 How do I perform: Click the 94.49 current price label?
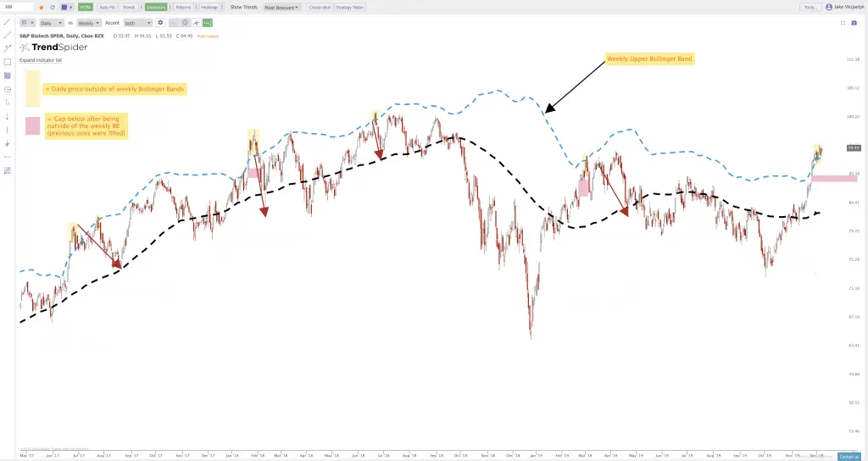(x=854, y=147)
